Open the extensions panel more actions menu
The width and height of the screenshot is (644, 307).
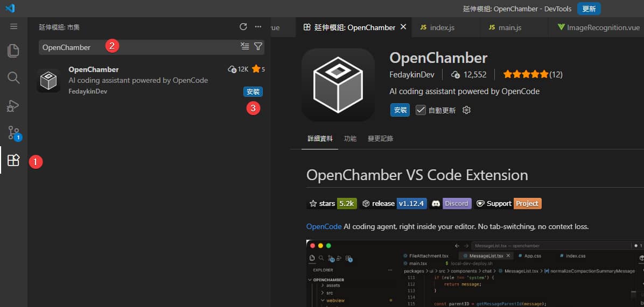(x=258, y=27)
